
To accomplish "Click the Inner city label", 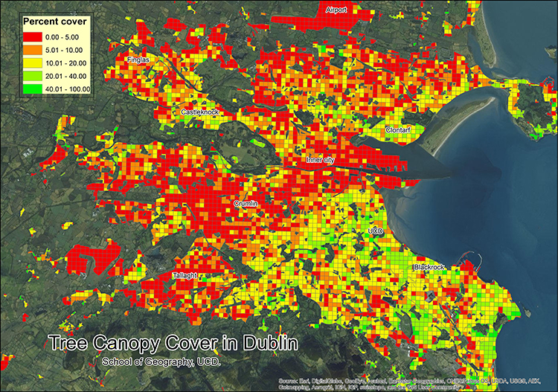I will pos(321,160).
